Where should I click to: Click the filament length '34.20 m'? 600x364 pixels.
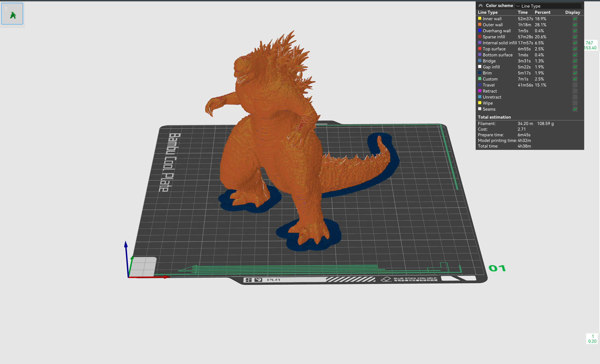pyautogui.click(x=525, y=124)
